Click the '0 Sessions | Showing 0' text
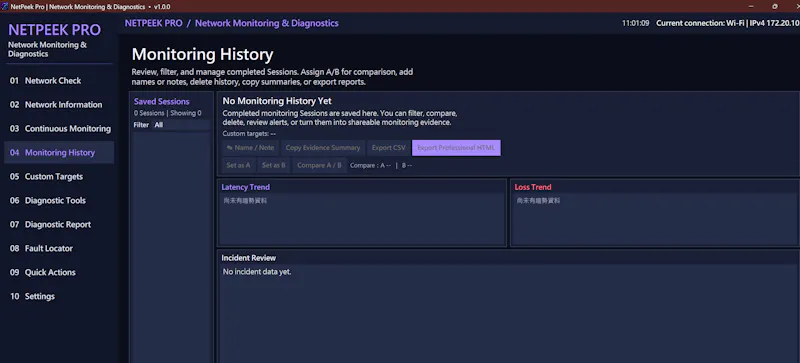800x363 pixels. point(168,113)
